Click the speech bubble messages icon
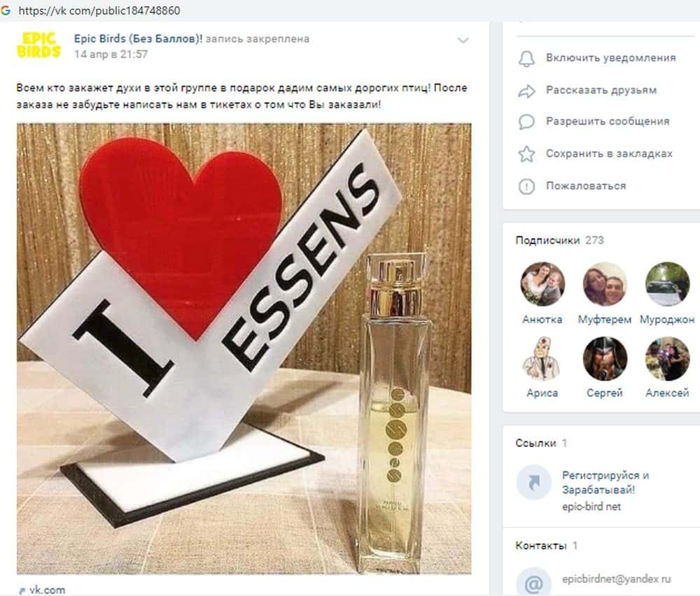 click(526, 122)
